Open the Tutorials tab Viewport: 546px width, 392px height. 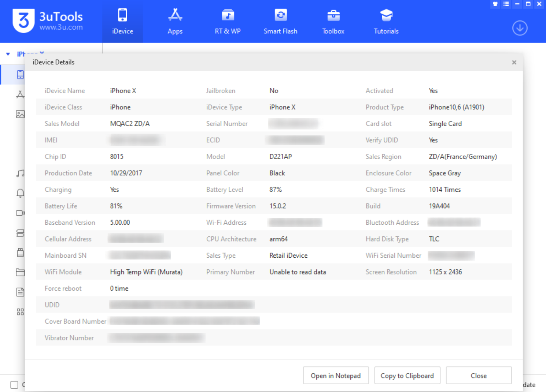pos(386,22)
